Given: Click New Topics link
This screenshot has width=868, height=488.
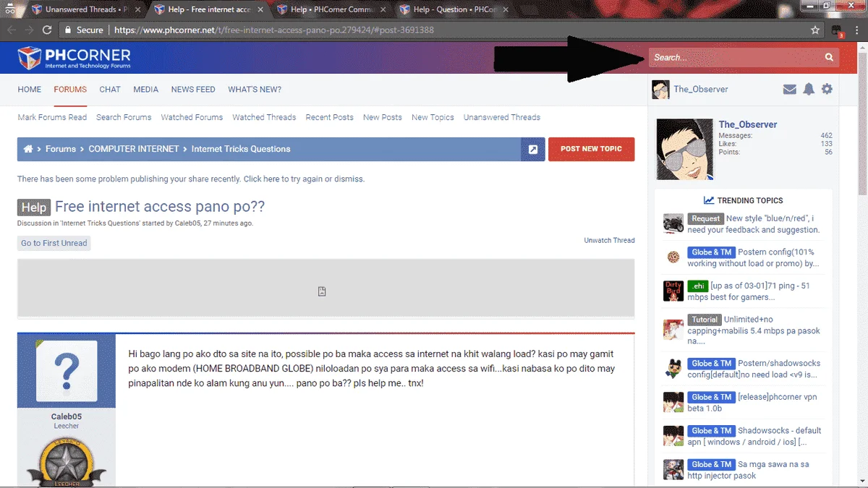Looking at the screenshot, I should pos(433,117).
